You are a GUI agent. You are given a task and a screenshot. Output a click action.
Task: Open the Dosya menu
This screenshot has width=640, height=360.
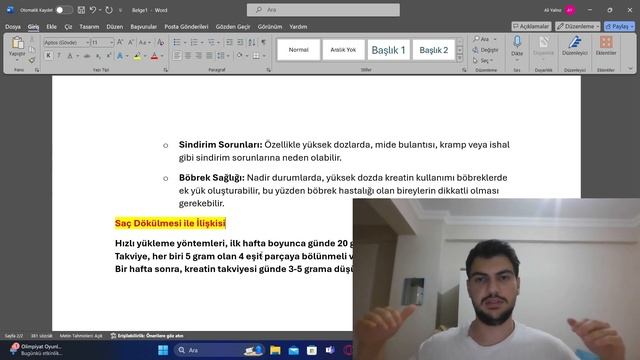pos(13,27)
